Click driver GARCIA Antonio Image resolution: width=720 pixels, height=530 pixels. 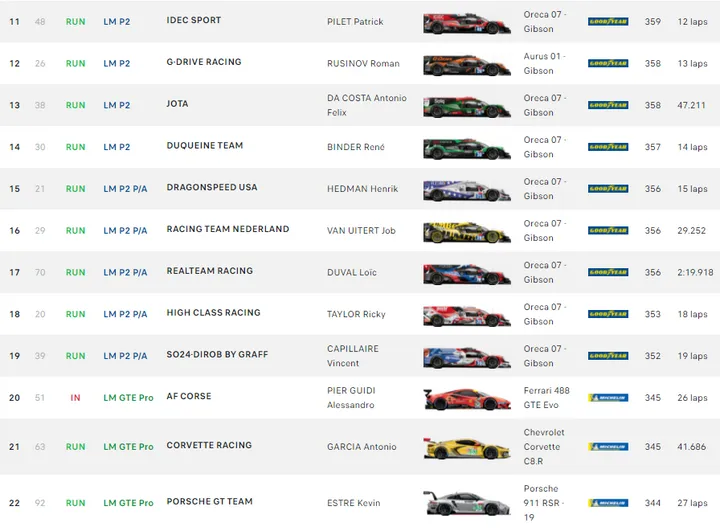tap(362, 446)
